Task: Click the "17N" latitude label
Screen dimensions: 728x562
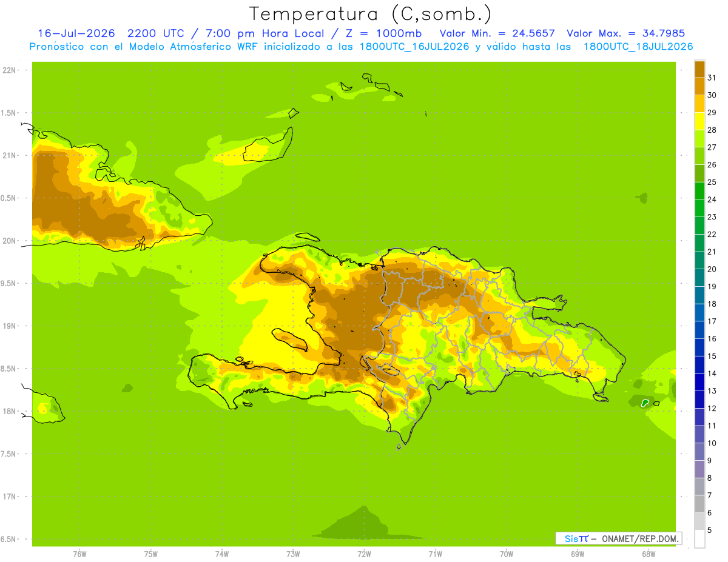Action: (x=8, y=497)
